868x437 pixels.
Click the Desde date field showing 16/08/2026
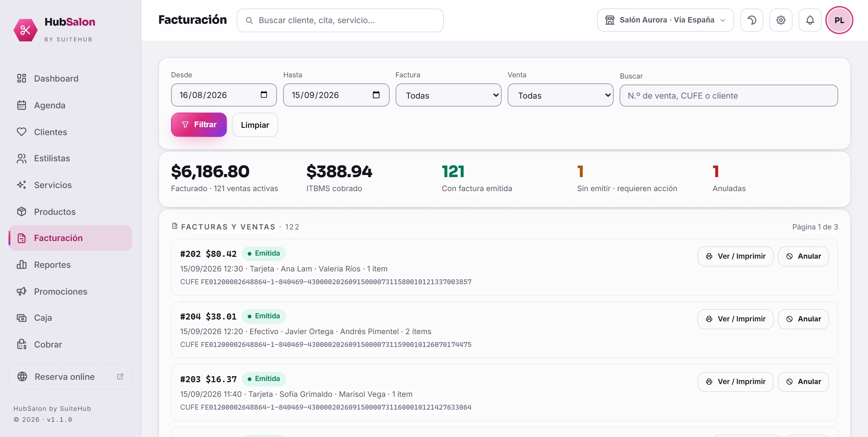(x=224, y=95)
